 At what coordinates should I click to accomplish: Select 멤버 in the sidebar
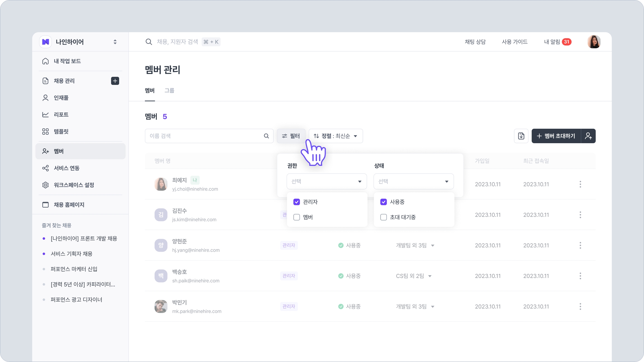point(80,151)
